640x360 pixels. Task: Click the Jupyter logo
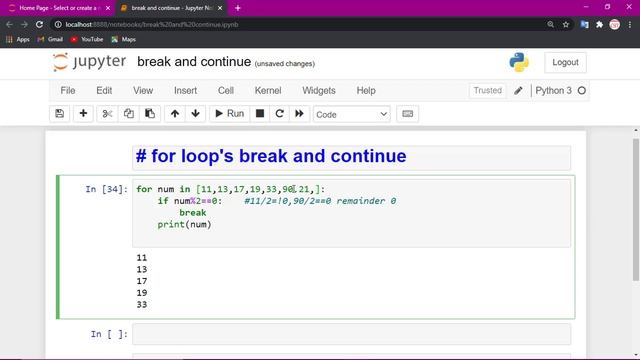coord(89,62)
